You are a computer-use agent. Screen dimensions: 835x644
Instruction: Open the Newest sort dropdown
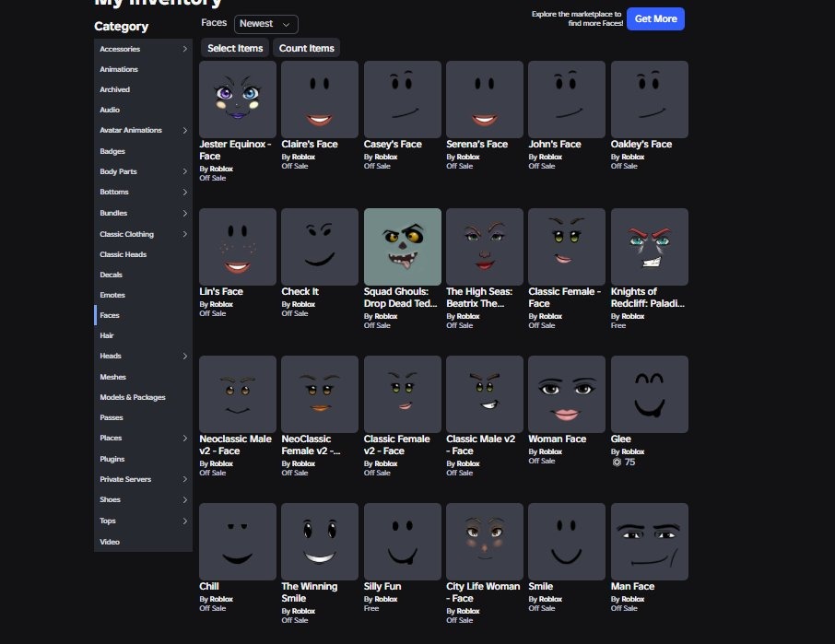[265, 24]
